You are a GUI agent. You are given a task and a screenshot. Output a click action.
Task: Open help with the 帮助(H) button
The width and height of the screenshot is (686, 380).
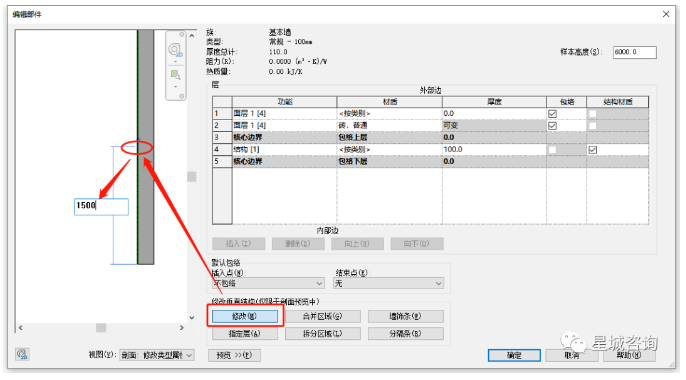click(629, 355)
